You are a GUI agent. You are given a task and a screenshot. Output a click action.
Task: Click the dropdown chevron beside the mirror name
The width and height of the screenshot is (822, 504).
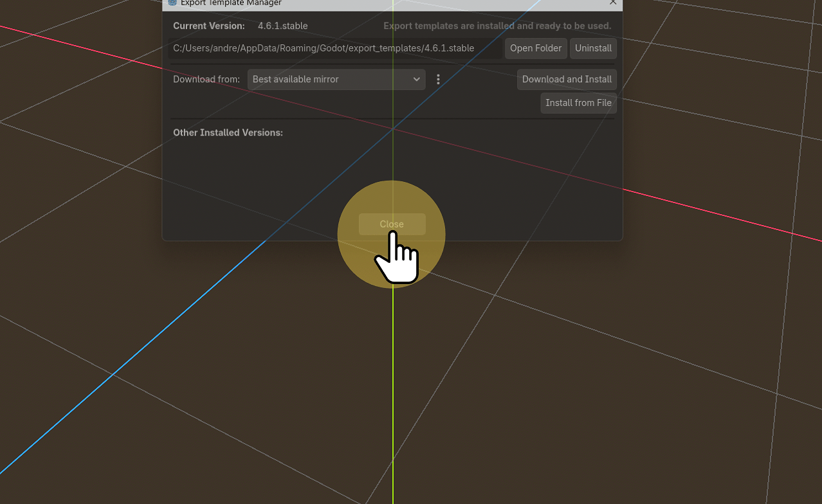coord(417,79)
